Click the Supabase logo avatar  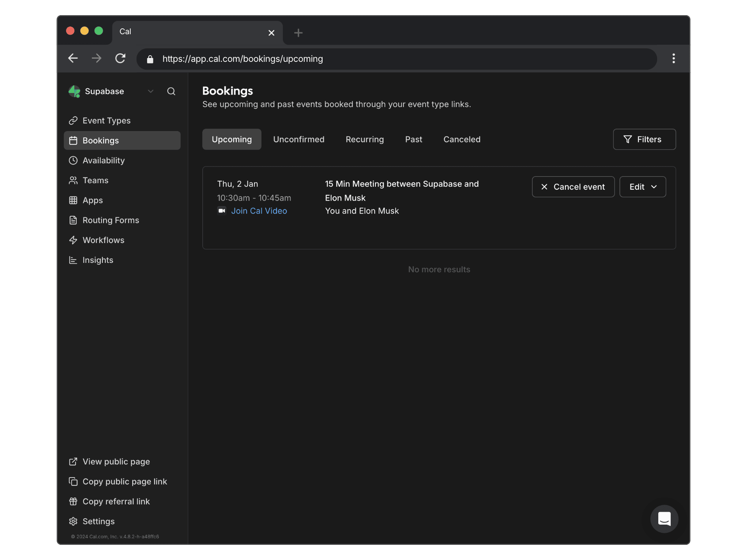pos(74,91)
